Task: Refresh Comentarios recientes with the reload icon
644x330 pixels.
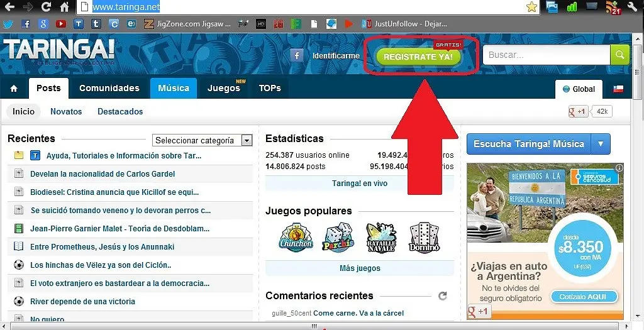Action: click(x=442, y=296)
